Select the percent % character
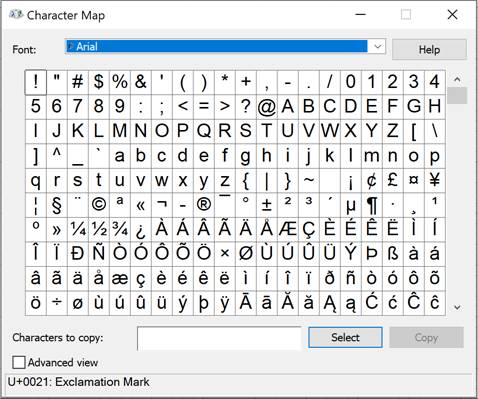Viewport: 478px width, 399px height. click(120, 82)
